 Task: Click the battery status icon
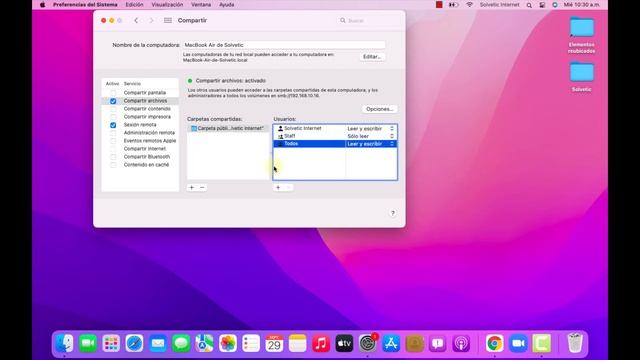click(x=453, y=5)
